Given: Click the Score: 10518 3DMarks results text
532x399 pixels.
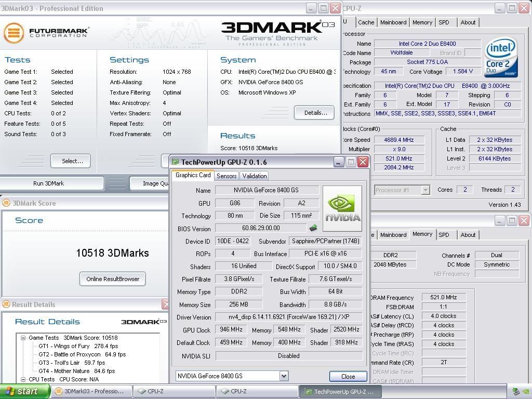Looking at the screenshot, I should [249, 148].
